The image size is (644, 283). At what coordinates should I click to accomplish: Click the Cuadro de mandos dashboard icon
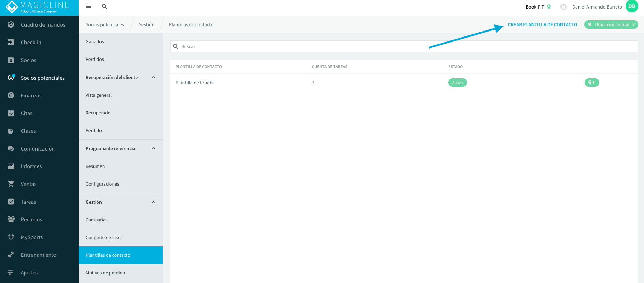point(11,24)
